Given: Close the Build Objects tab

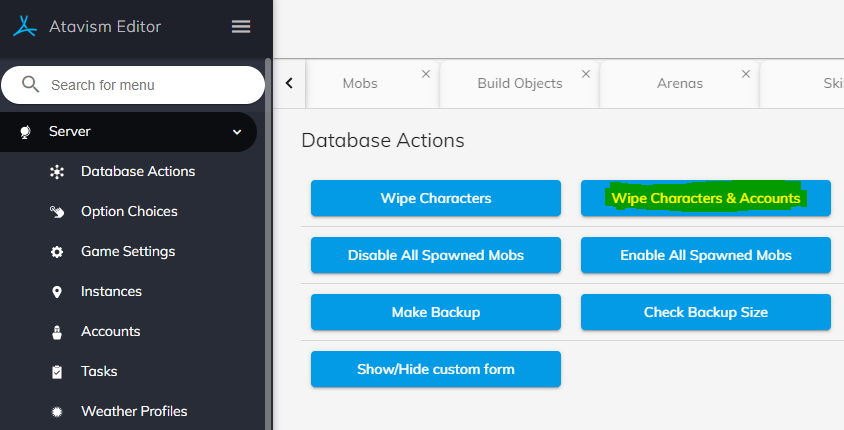Looking at the screenshot, I should [585, 74].
